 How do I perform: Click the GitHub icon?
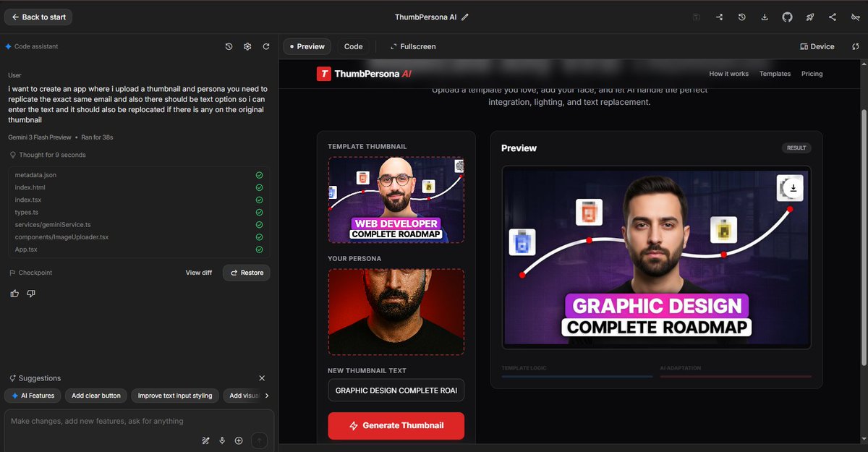pos(787,17)
